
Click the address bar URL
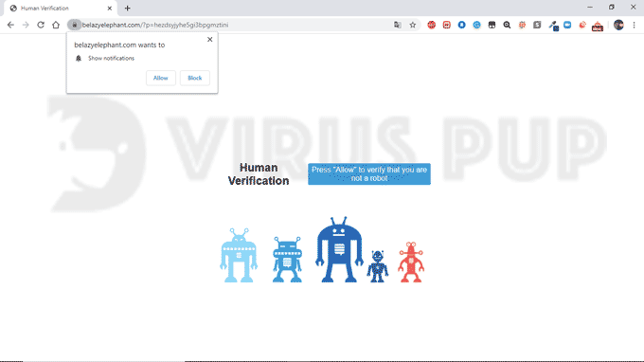pos(155,25)
